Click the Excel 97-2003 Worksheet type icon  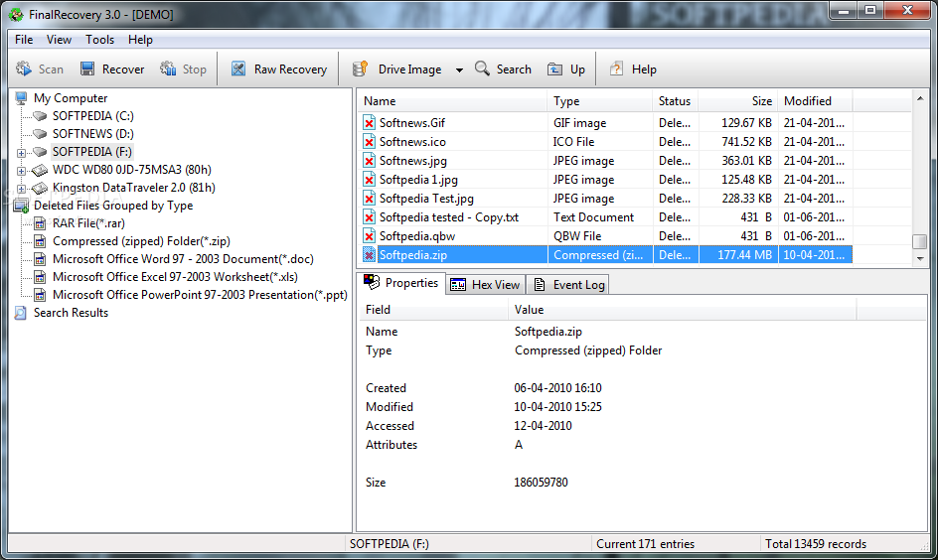40,277
